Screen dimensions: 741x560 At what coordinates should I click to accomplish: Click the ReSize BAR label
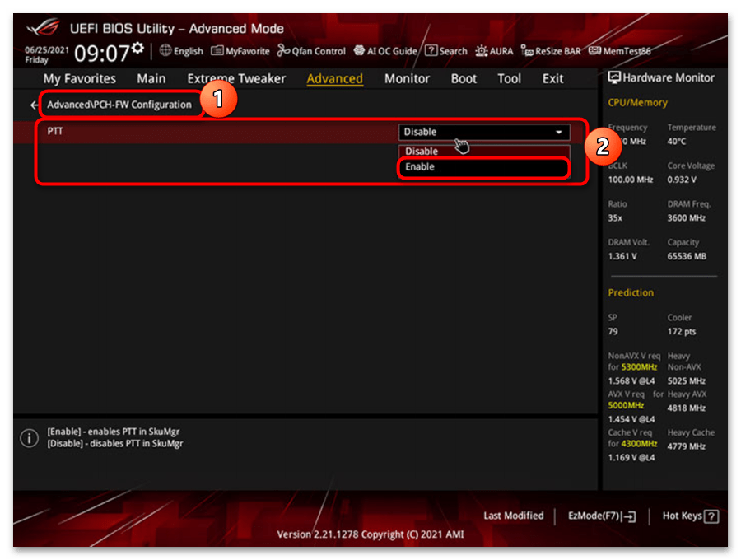pyautogui.click(x=557, y=51)
